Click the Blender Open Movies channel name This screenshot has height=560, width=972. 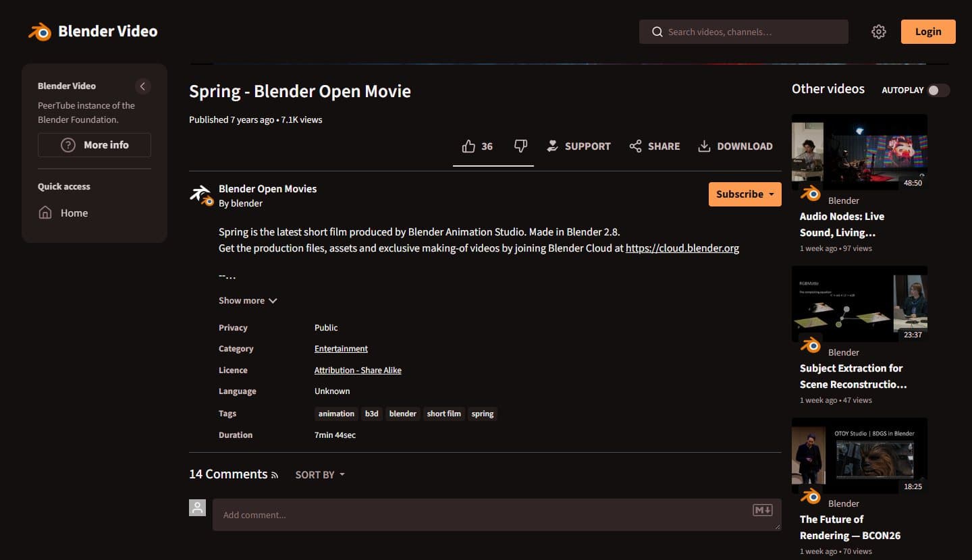(x=267, y=189)
